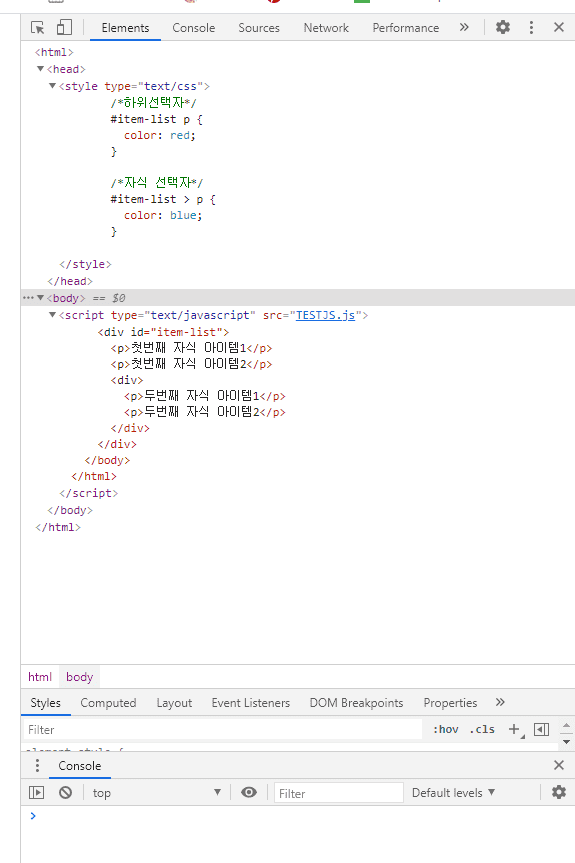Focus the console Filter input
The height and width of the screenshot is (863, 575).
[x=338, y=793]
